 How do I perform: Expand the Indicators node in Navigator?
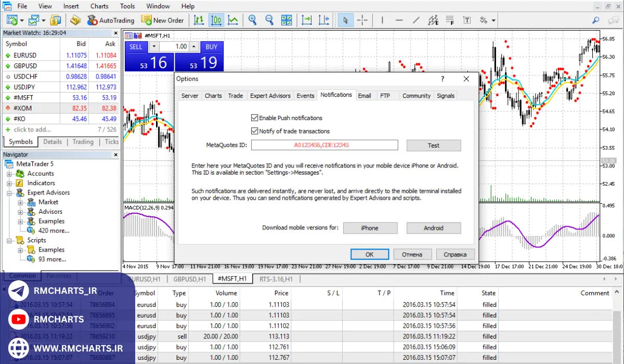tap(9, 183)
